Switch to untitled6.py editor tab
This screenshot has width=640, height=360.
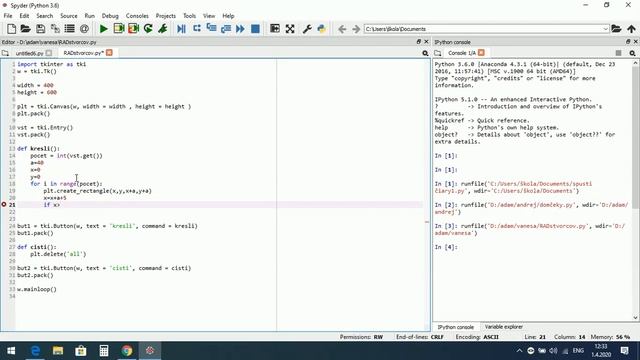pos(29,53)
